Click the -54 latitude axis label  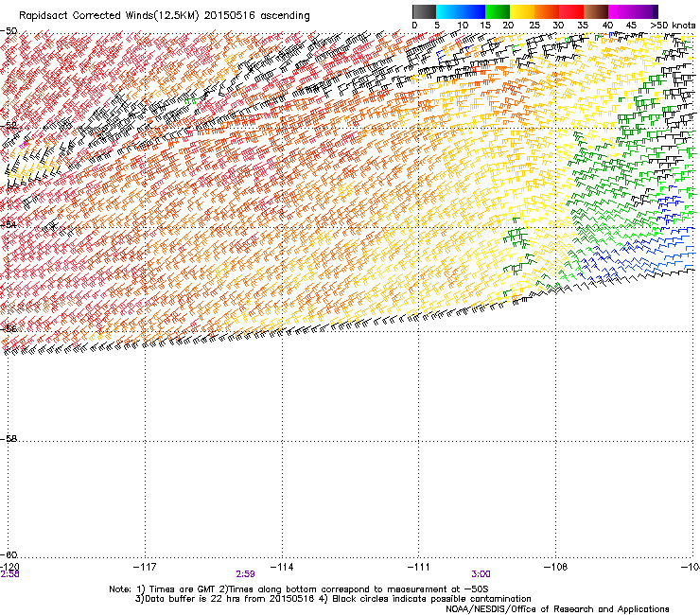pos(9,224)
